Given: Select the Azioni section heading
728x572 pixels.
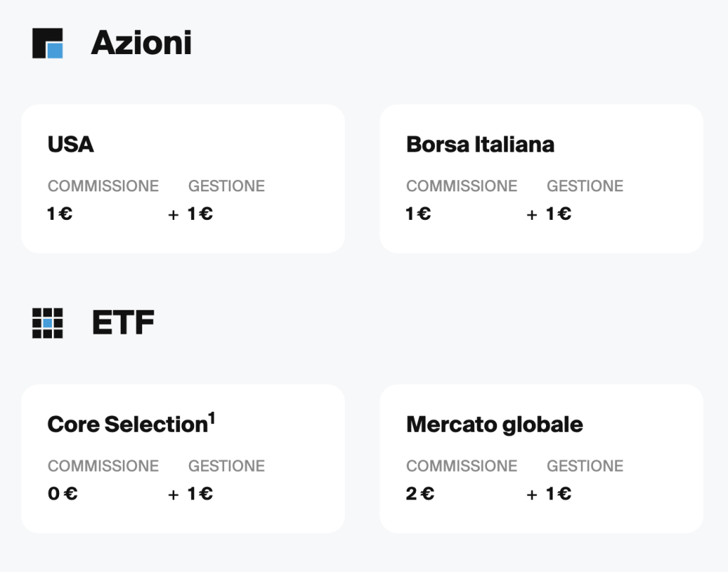Looking at the screenshot, I should pos(141,43).
